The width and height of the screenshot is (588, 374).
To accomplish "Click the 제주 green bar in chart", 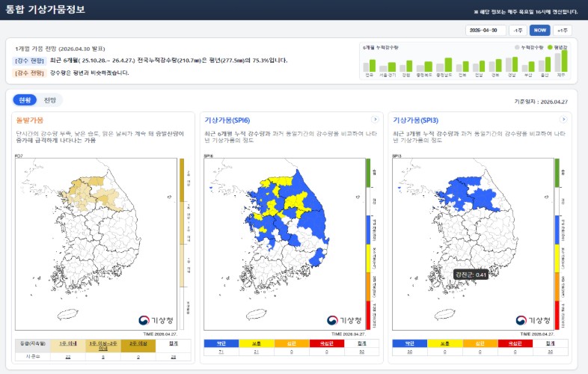I will (564, 61).
